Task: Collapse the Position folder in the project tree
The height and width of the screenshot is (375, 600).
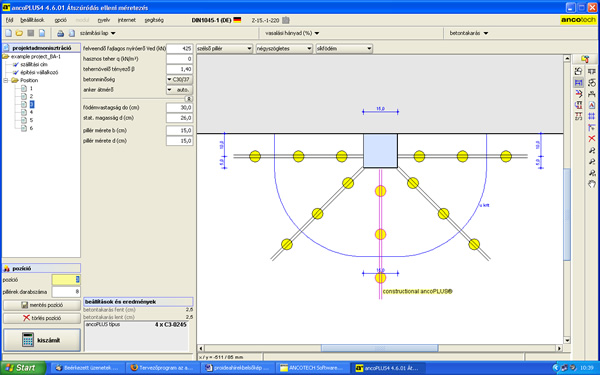Action: (6, 80)
